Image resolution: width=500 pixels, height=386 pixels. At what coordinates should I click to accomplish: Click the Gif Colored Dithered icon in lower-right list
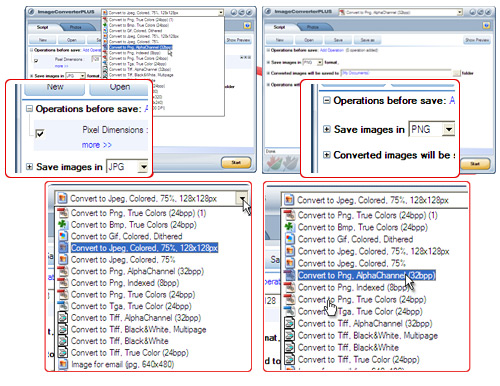coord(290,239)
